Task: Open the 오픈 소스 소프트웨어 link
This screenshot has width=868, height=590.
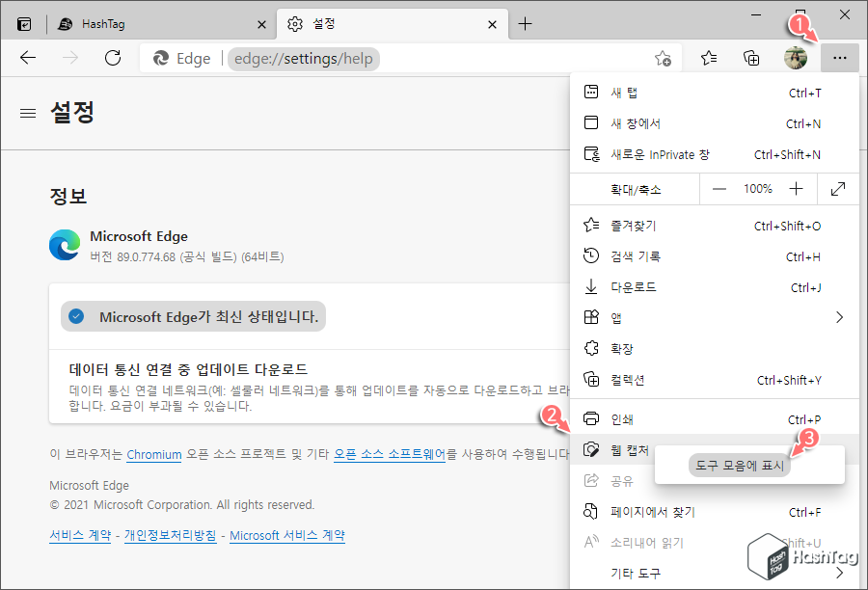Action: [x=390, y=454]
